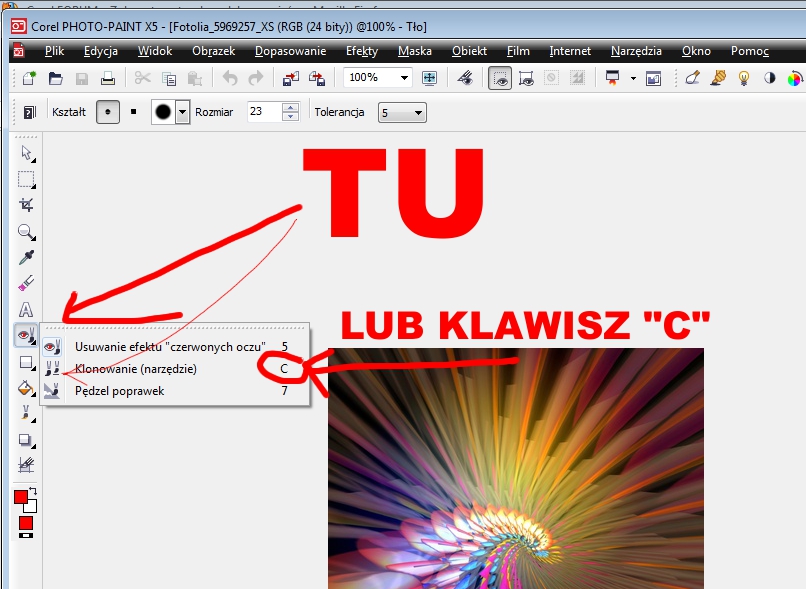Open the Efekty menu
The height and width of the screenshot is (589, 806).
361,51
